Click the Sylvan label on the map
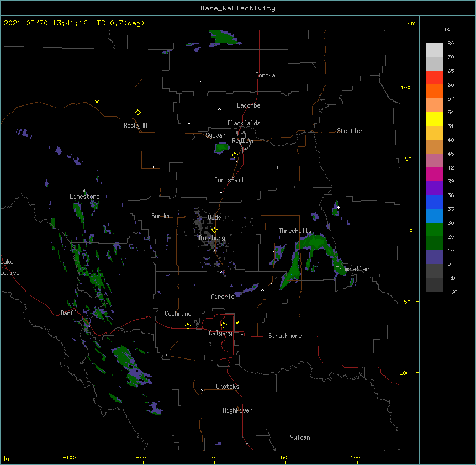 tap(215, 135)
